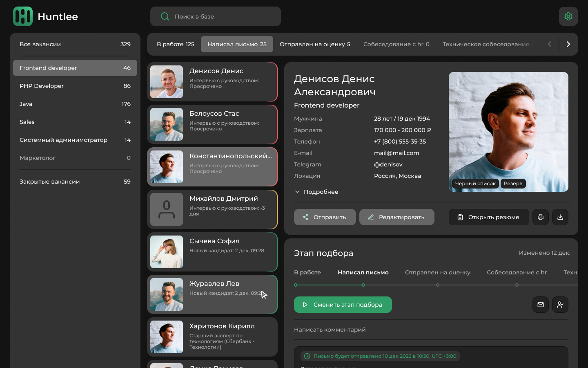The width and height of the screenshot is (588, 368).
Task: Expand the Подробнее details section
Action: pos(316,192)
